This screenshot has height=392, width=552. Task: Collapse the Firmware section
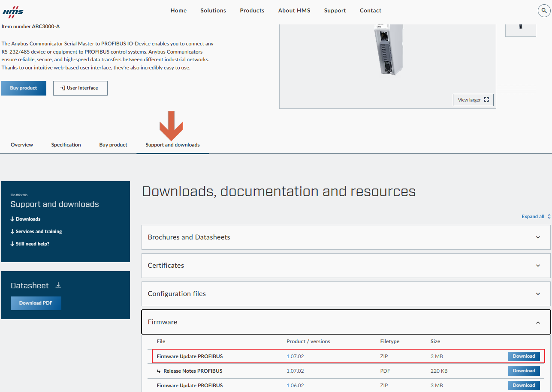click(x=346, y=322)
